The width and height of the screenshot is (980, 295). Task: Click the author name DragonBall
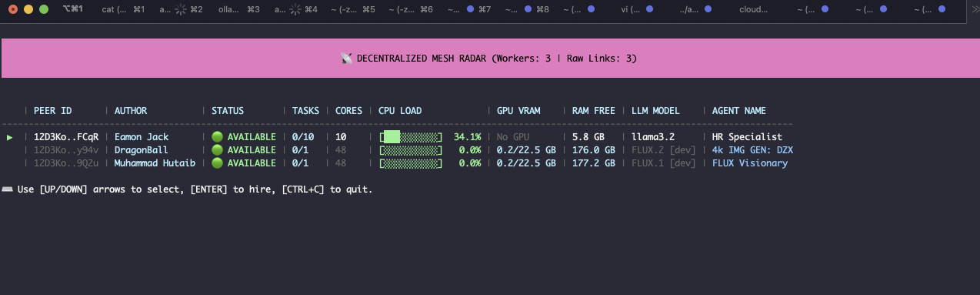142,150
